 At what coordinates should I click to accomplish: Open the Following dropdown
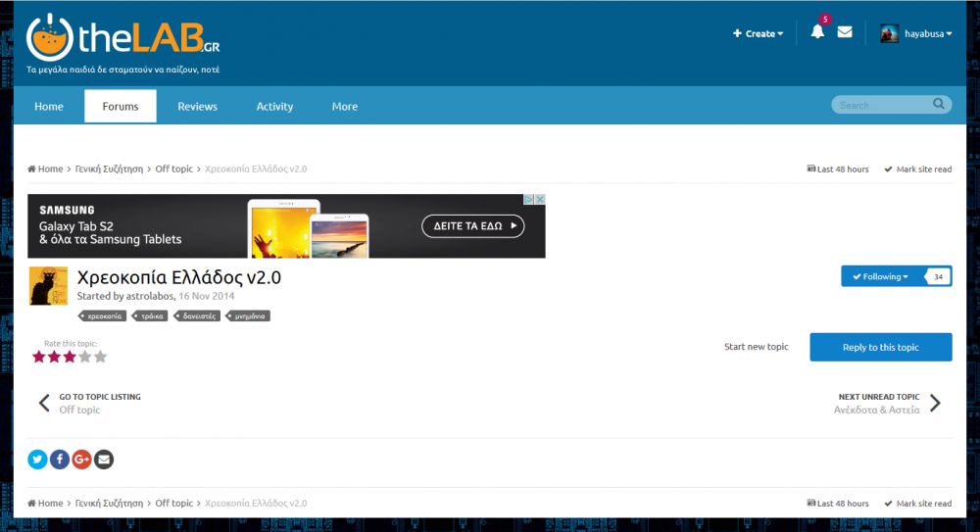click(881, 276)
